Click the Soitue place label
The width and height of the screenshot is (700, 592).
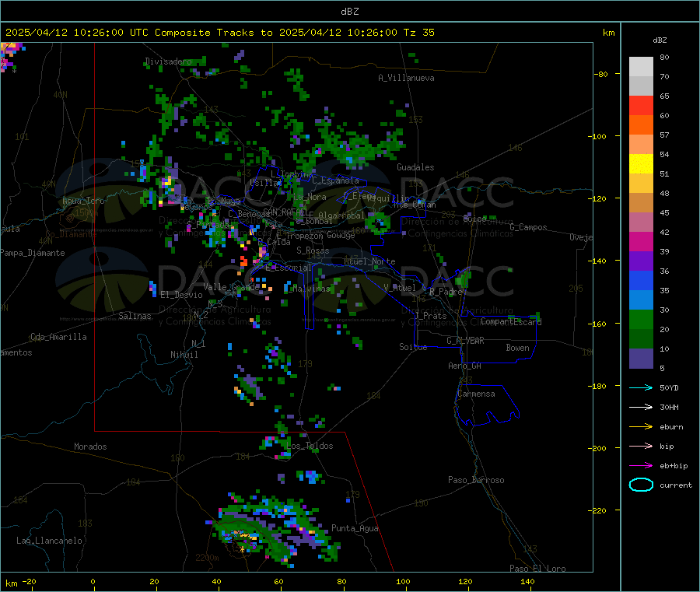(x=413, y=347)
